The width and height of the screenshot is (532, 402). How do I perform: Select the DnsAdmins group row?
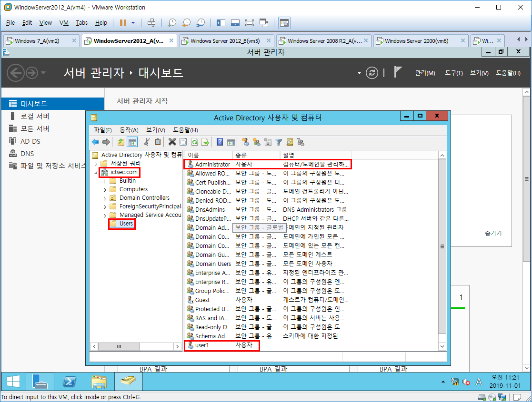tap(267, 209)
